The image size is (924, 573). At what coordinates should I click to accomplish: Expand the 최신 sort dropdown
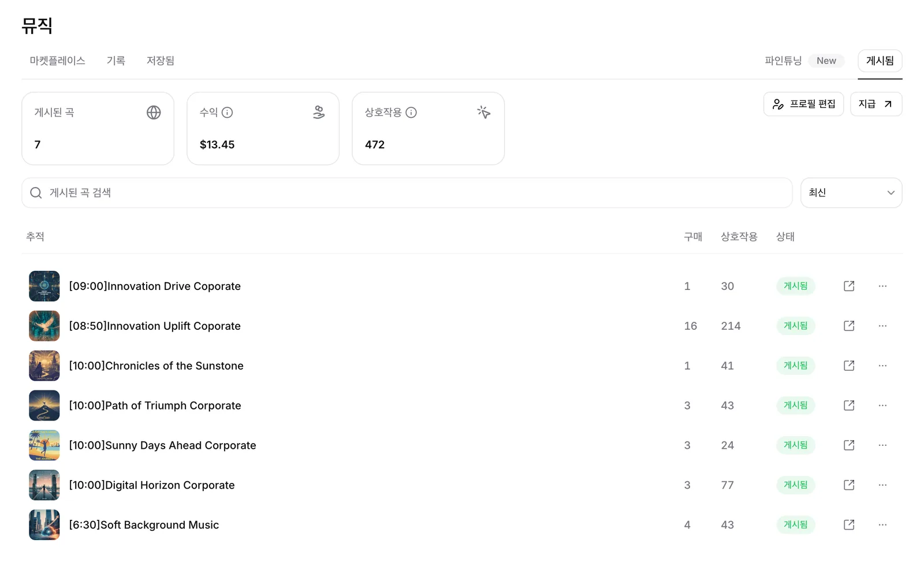[851, 193]
